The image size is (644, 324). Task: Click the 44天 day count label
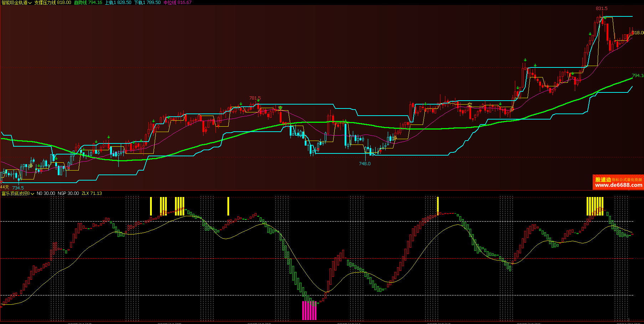(x=5, y=187)
